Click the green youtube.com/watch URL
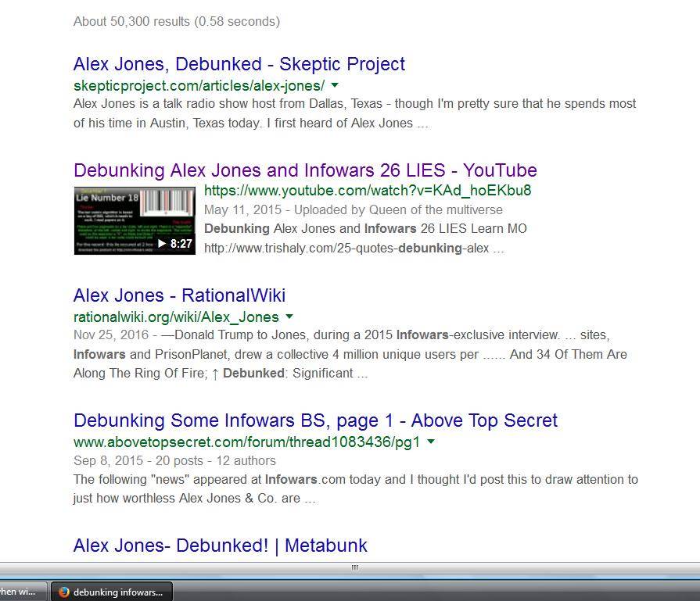The height and width of the screenshot is (601, 700). pyautogui.click(x=368, y=191)
